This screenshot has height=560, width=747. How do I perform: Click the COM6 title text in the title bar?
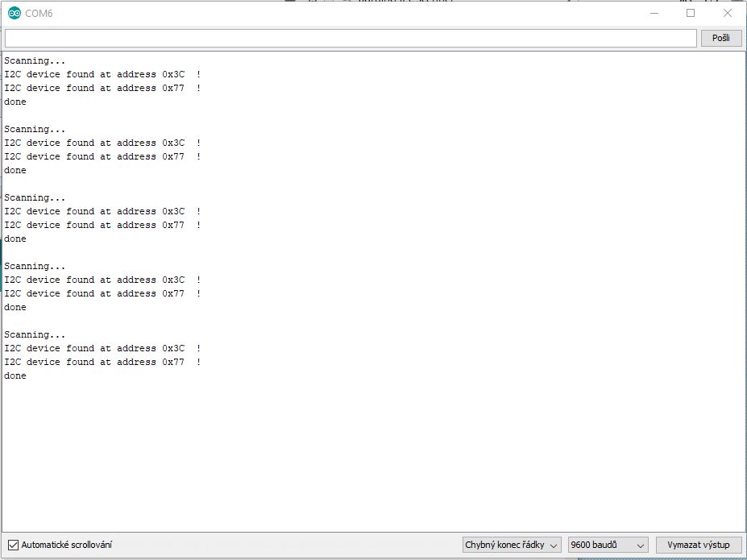click(x=39, y=14)
